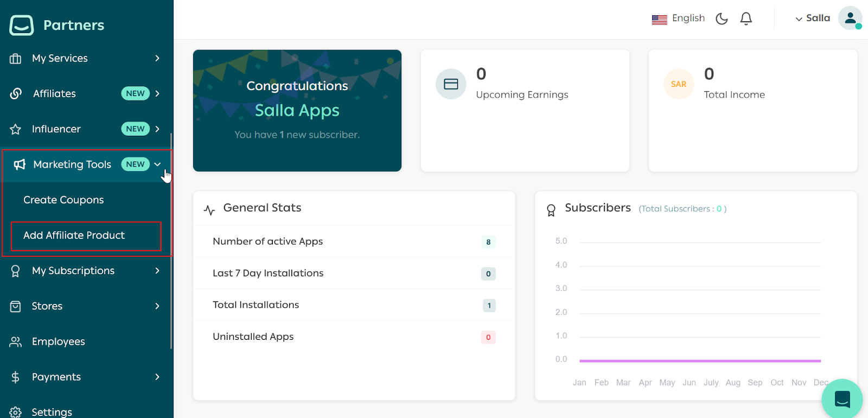Screen dimensions: 868x418
Task: Click the Employees people icon
Action: (16, 341)
